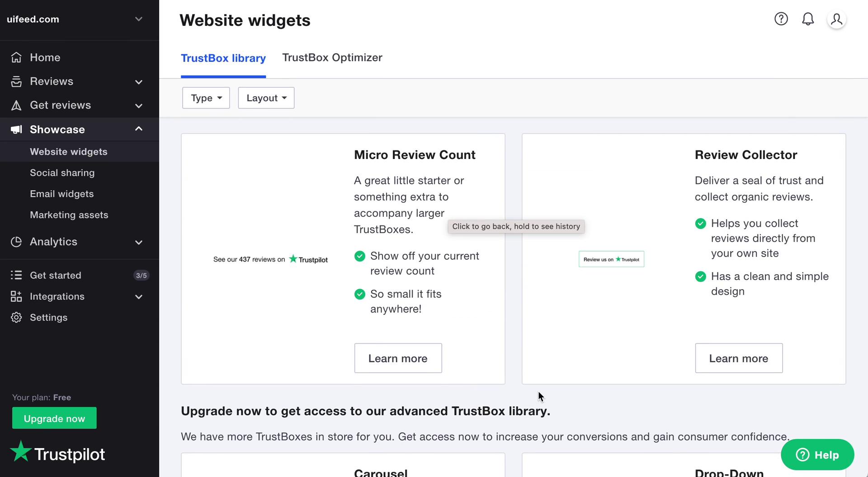Collapse the Showcase menu chevron
The image size is (868, 477).
pyautogui.click(x=139, y=129)
